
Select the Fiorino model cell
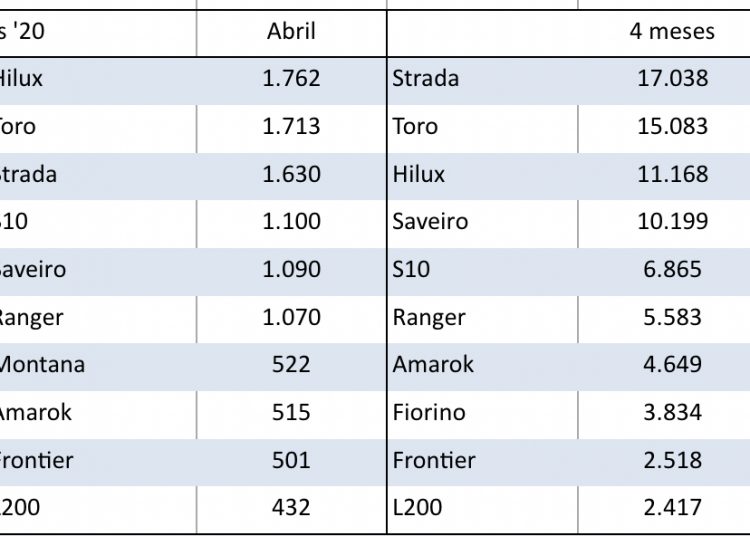pyautogui.click(x=429, y=412)
